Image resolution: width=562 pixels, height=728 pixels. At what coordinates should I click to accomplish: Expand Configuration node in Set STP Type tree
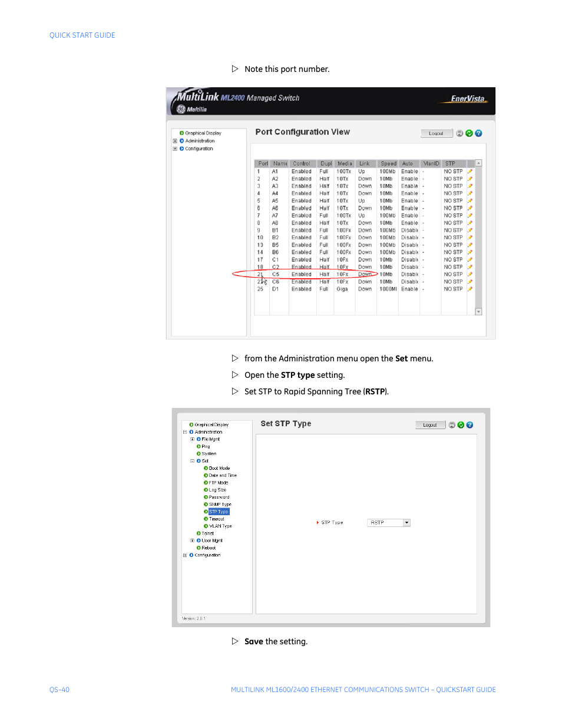(x=185, y=555)
